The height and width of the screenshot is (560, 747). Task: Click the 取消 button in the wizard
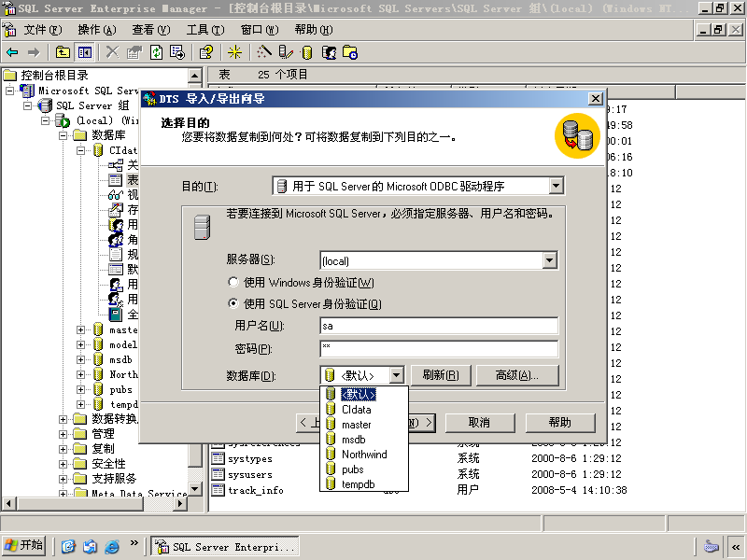[x=480, y=423]
